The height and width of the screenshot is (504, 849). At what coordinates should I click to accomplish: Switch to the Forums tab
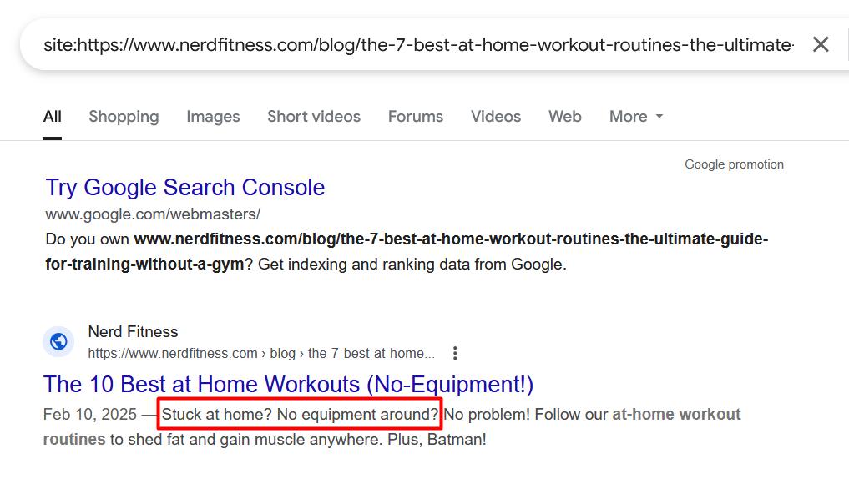pyautogui.click(x=416, y=117)
